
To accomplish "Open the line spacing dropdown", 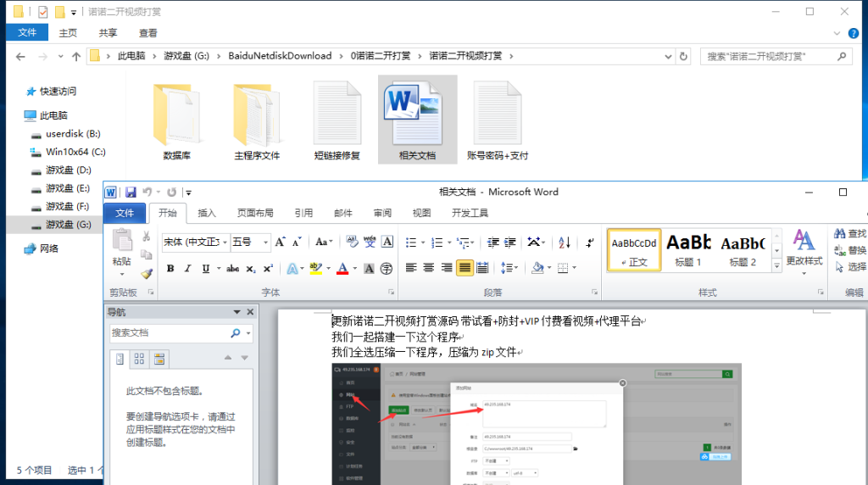I will click(x=509, y=268).
